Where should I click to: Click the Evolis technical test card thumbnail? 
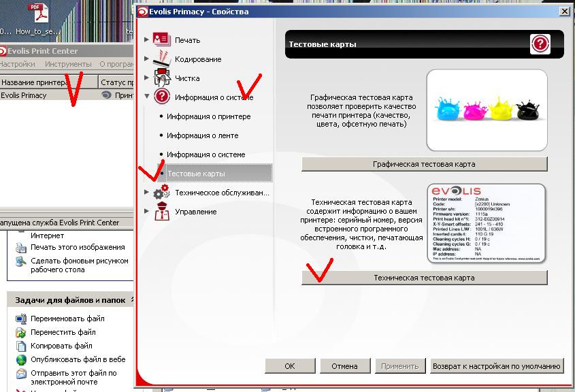[487, 223]
